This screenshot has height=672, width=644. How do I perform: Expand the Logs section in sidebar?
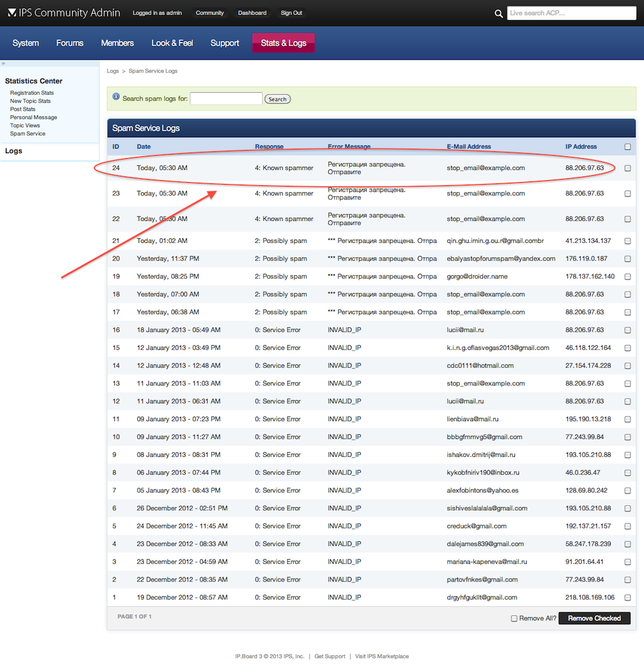pos(14,151)
